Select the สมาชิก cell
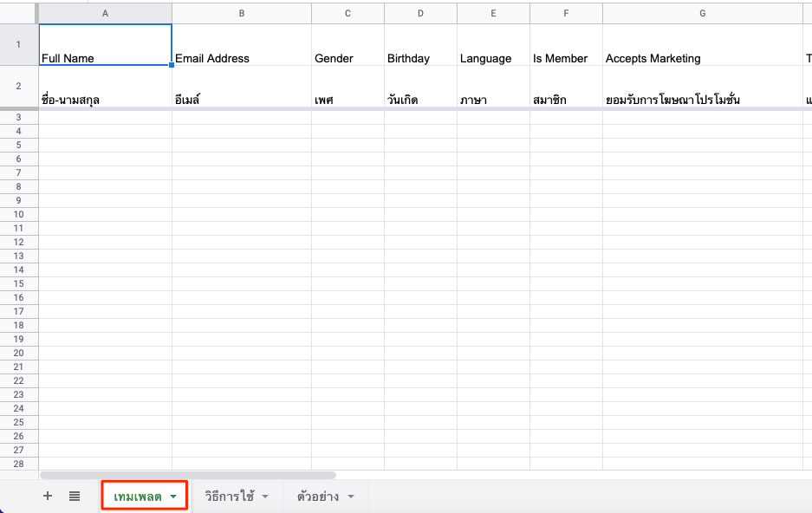Screen dimensions: 812x513 [566, 87]
